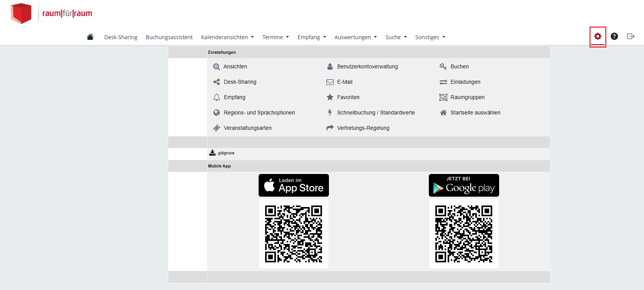Click the magnifier icon beside Ansichten
The image size is (644, 290).
tap(217, 67)
